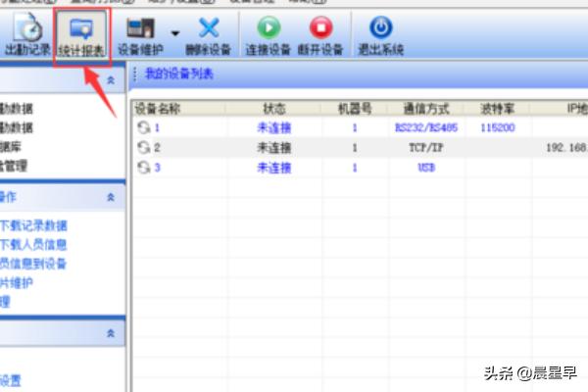Open 片维护 link in operations panel
The image size is (588, 392).
(x=20, y=283)
